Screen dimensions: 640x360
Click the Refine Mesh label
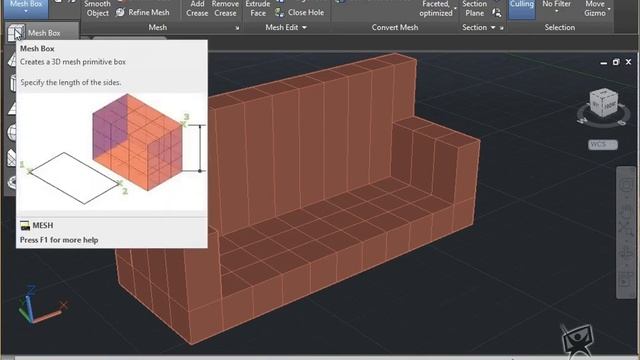pos(149,13)
